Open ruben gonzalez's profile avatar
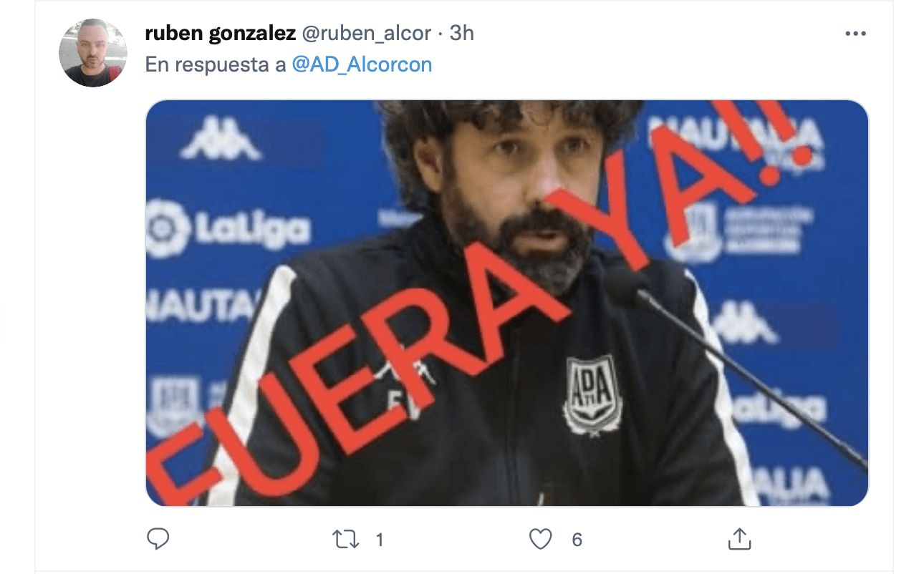Screen dimensions: 924x574 tap(93, 53)
